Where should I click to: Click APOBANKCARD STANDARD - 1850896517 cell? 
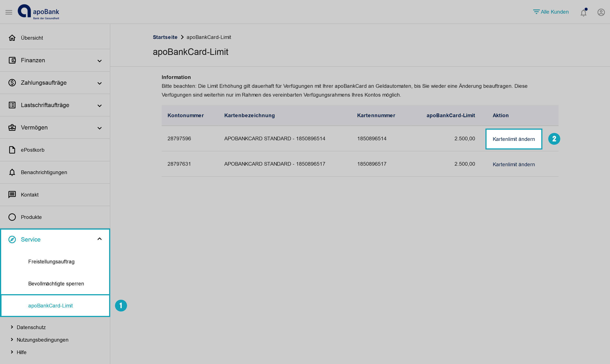pos(275,164)
